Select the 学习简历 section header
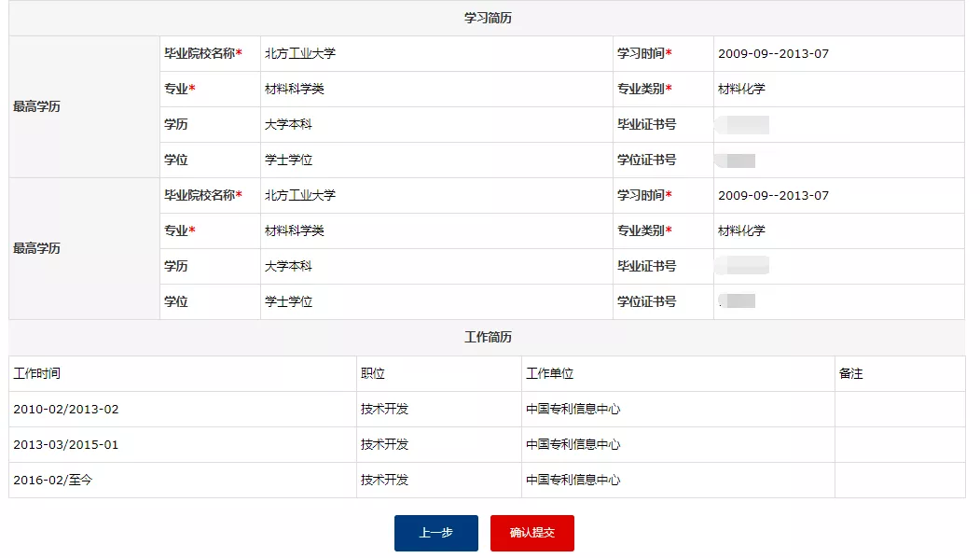 490,17
